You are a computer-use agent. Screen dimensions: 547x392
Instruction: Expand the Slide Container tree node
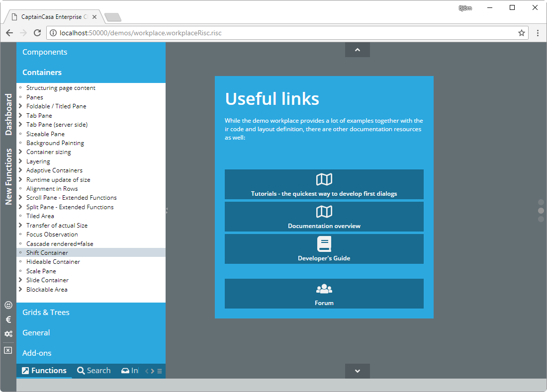point(20,280)
